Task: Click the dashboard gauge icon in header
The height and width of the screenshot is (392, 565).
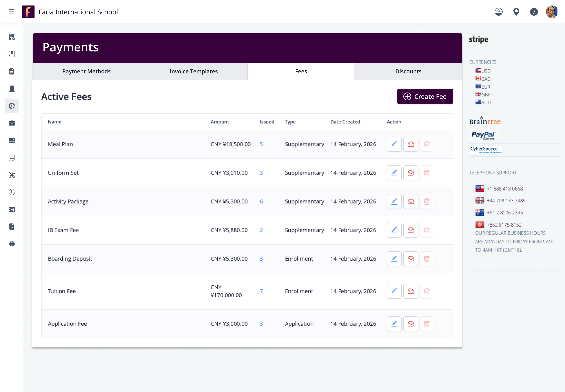Action: pyautogui.click(x=498, y=12)
